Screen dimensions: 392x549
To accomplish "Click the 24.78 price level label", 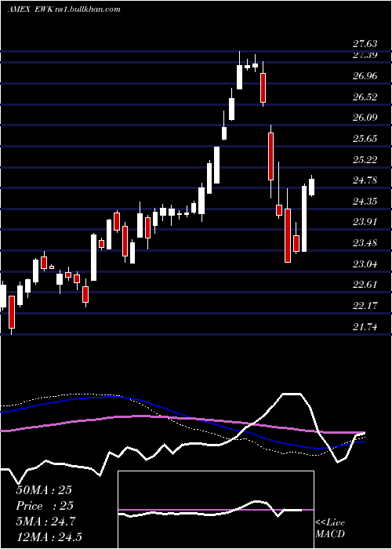I will [365, 180].
